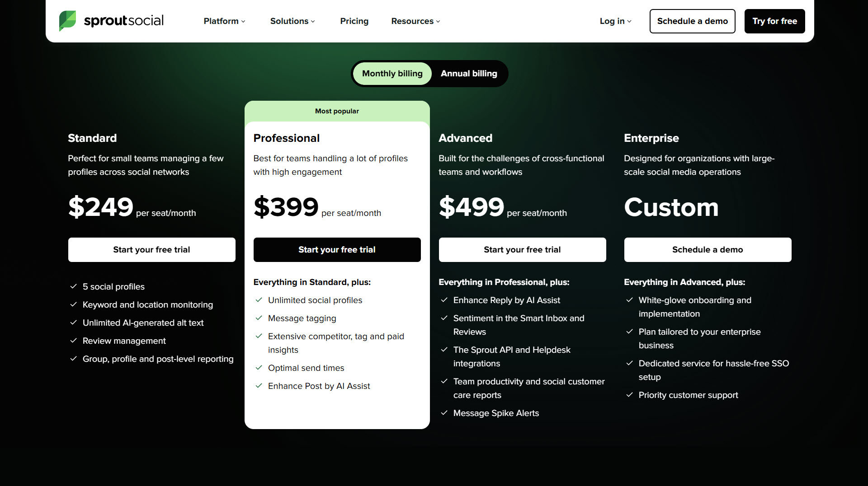Open the Solutions dropdown menu
This screenshot has width=868, height=486.
click(292, 21)
